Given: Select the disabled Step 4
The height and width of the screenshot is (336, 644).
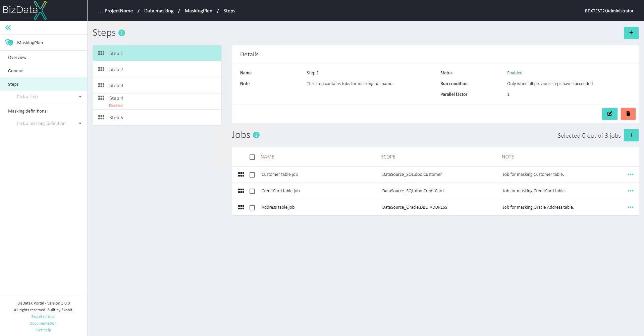Looking at the screenshot, I should click(157, 101).
